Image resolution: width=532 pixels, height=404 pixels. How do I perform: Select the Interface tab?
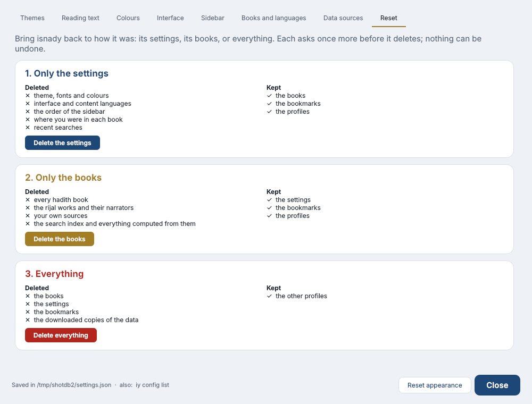[x=170, y=18]
